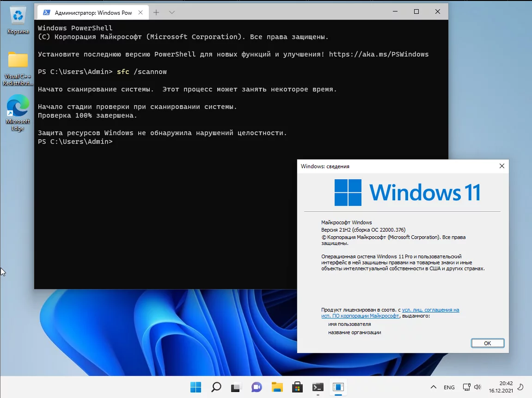Viewport: 532px width, 398px height.
Task: Open network status tray icon
Action: (x=466, y=387)
